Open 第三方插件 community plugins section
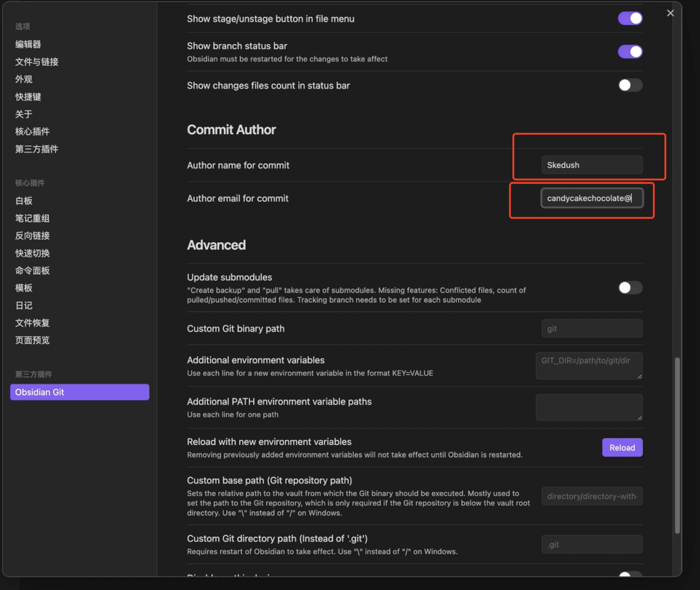700x590 pixels. pos(37,149)
